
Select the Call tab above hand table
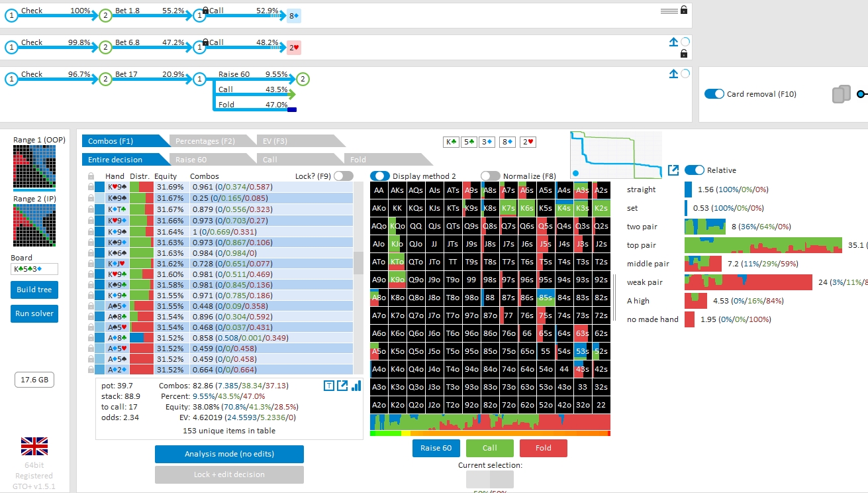click(301, 159)
